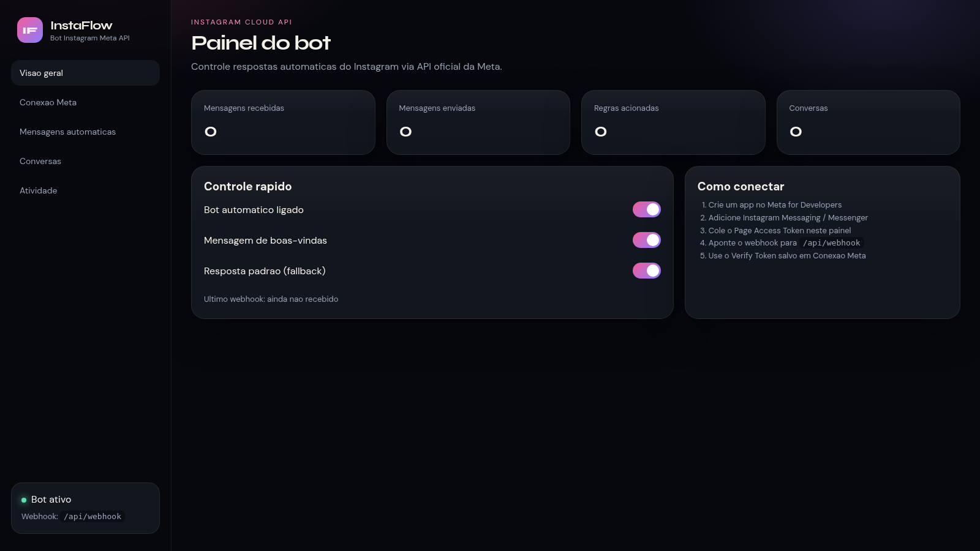
Task: Click the 'Controle respostas automaticas' description text
Action: pyautogui.click(x=347, y=67)
